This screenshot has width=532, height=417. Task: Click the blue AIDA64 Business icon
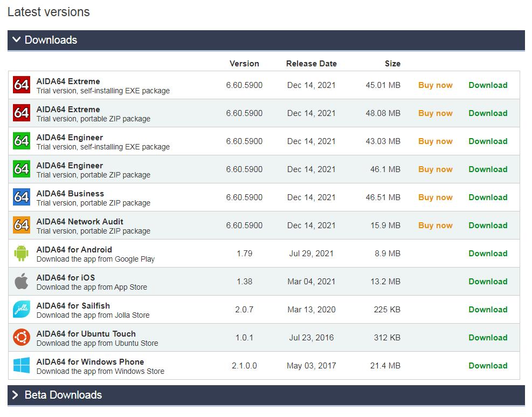(22, 197)
